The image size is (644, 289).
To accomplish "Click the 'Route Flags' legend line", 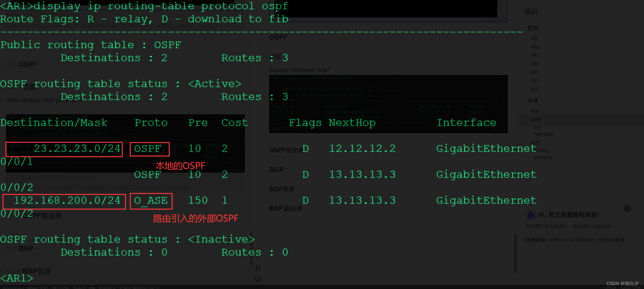I will click(x=144, y=19).
